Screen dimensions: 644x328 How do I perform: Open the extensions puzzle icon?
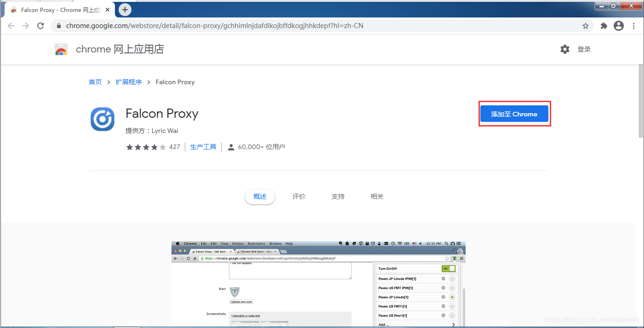pos(604,26)
